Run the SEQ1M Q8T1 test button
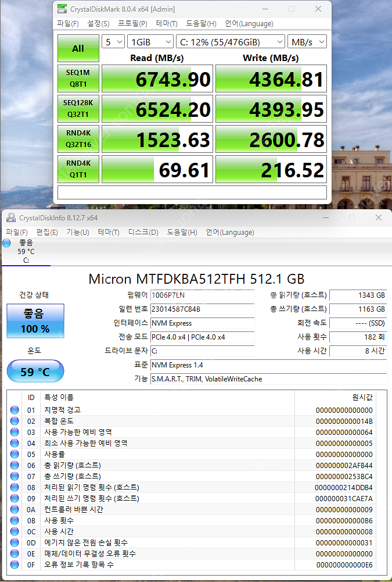This screenshot has width=392, height=582. tap(78, 78)
